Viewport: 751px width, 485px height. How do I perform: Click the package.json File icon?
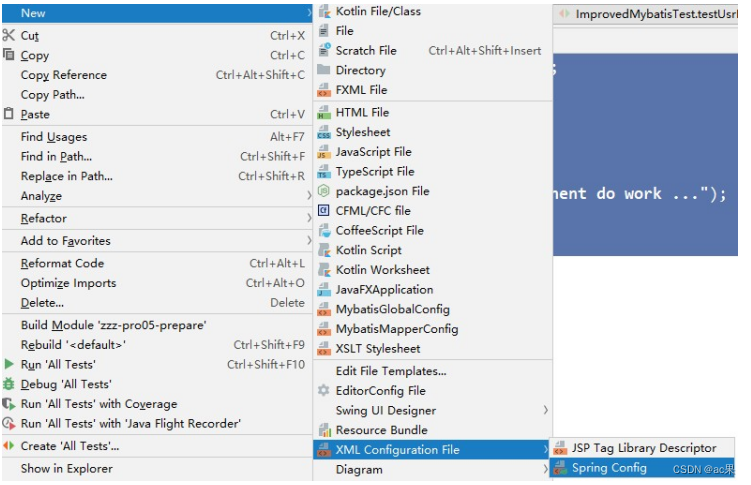324,191
